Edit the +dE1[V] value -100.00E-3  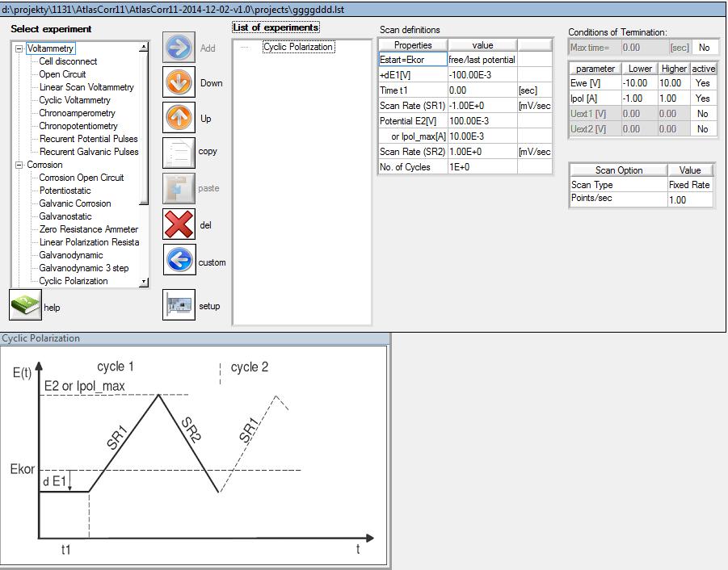(x=482, y=74)
